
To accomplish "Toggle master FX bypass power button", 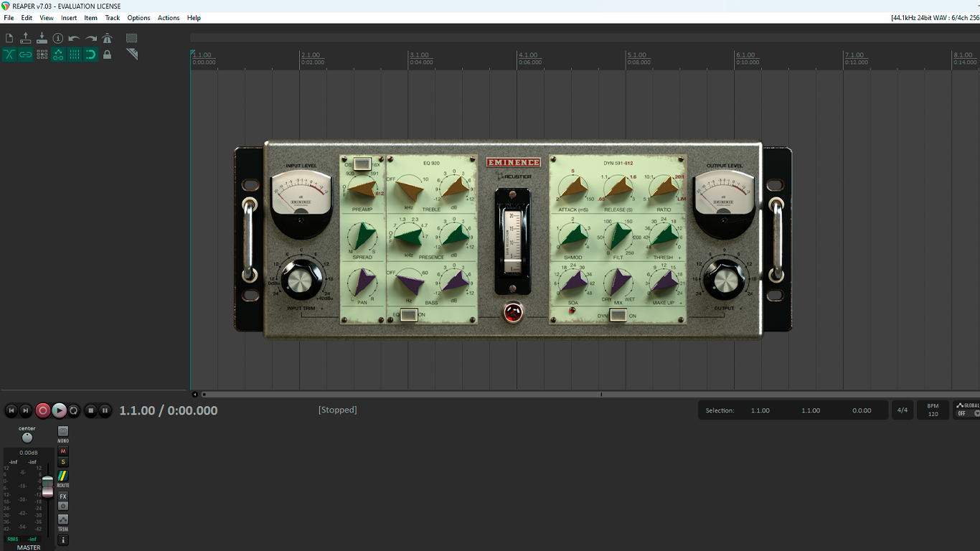I will pyautogui.click(x=63, y=506).
